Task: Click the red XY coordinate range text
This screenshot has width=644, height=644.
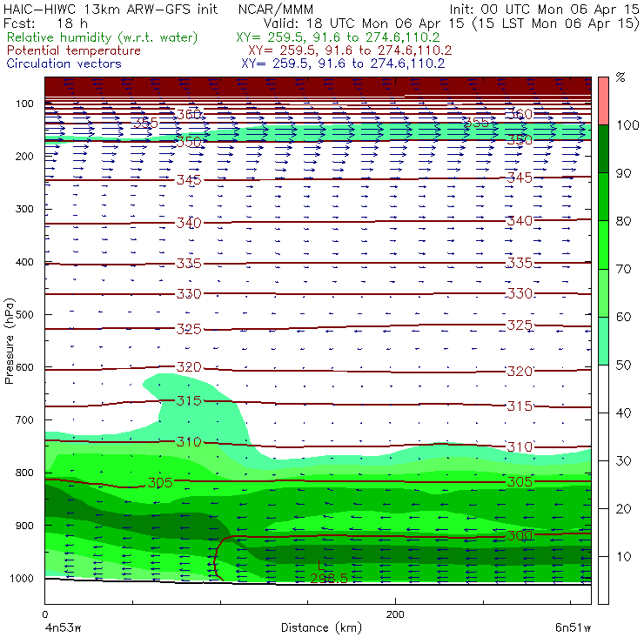Action: [350, 50]
